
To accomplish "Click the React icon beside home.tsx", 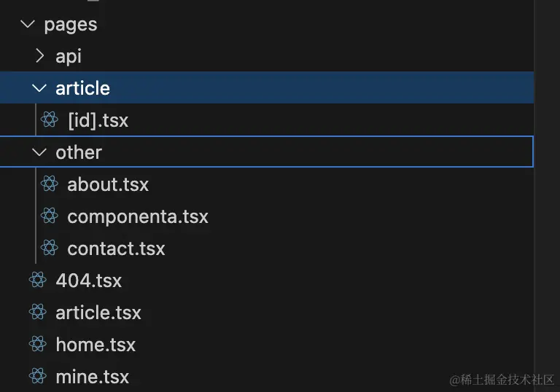I will tap(38, 345).
